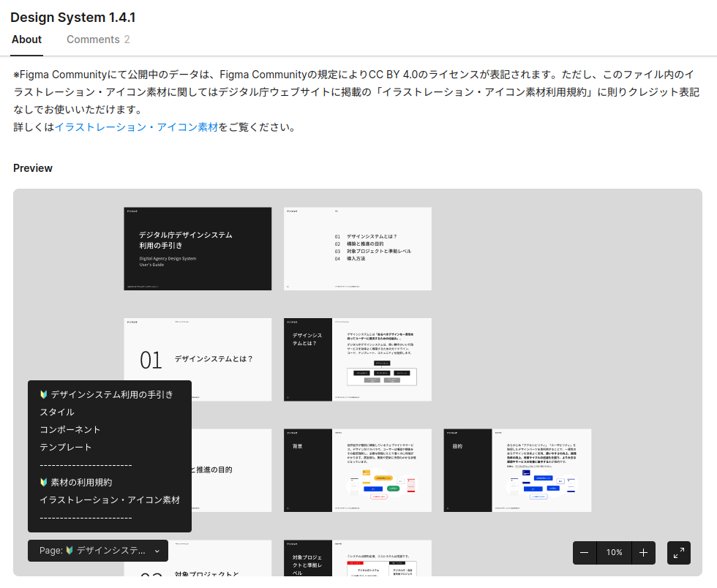Select the 素材の利用規約 page
The image size is (717, 588).
click(110, 483)
